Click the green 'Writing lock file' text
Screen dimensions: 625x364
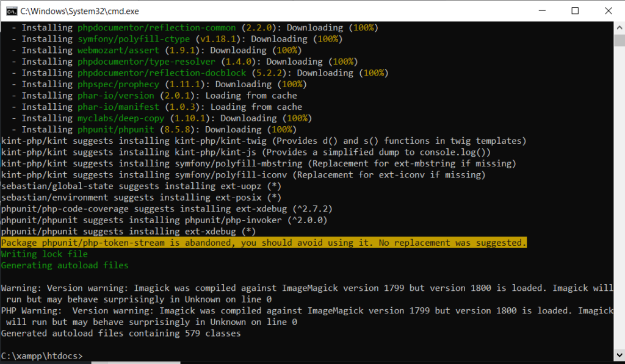pos(45,254)
